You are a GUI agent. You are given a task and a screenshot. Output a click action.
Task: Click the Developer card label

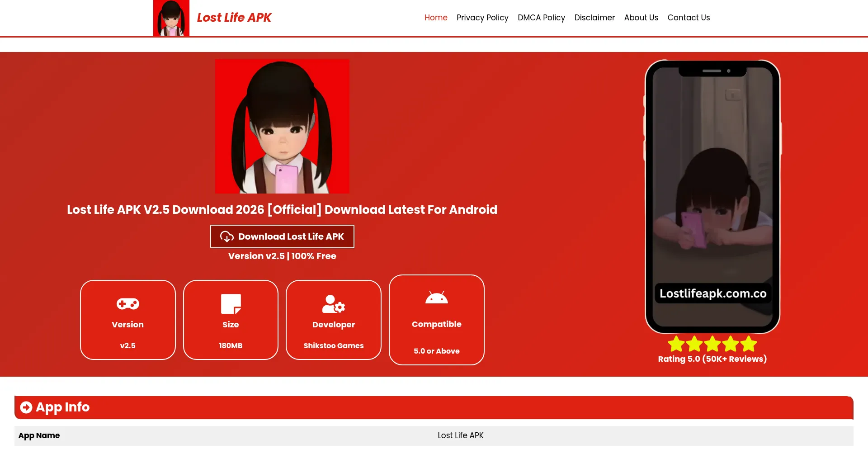pyautogui.click(x=334, y=325)
